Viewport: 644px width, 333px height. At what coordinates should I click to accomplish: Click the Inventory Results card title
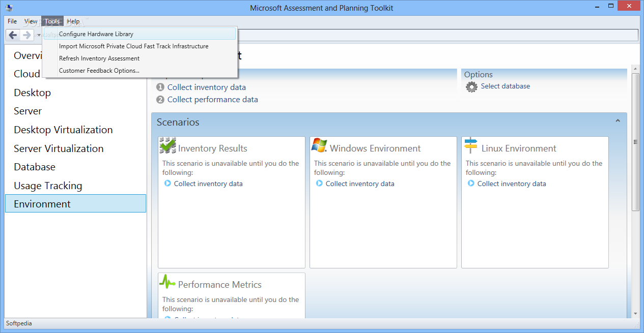pyautogui.click(x=213, y=148)
